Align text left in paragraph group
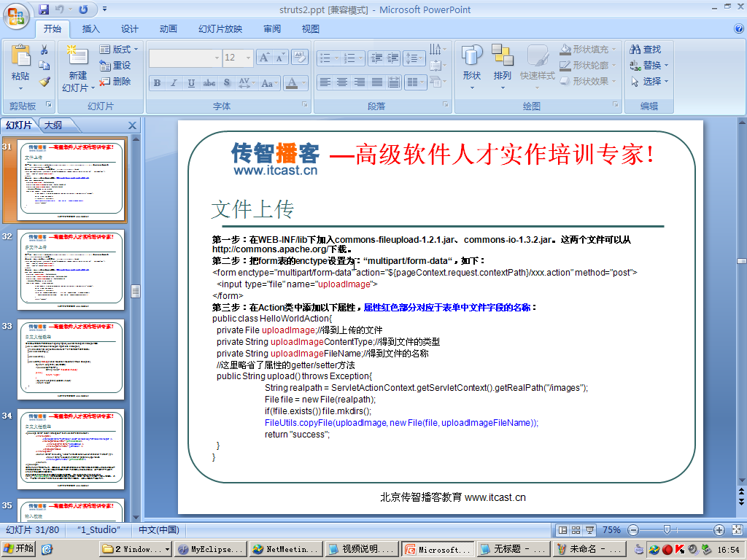747x560 pixels. click(325, 82)
